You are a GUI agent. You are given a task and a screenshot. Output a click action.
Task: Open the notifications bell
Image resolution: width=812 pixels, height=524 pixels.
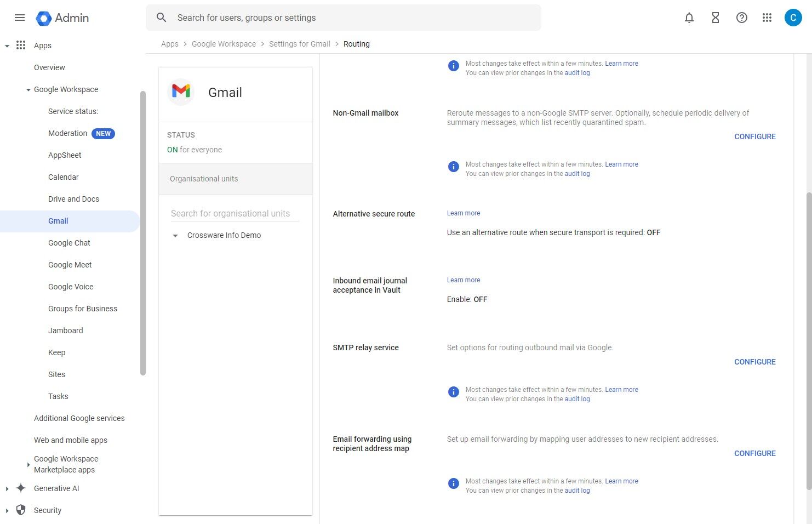tap(689, 18)
